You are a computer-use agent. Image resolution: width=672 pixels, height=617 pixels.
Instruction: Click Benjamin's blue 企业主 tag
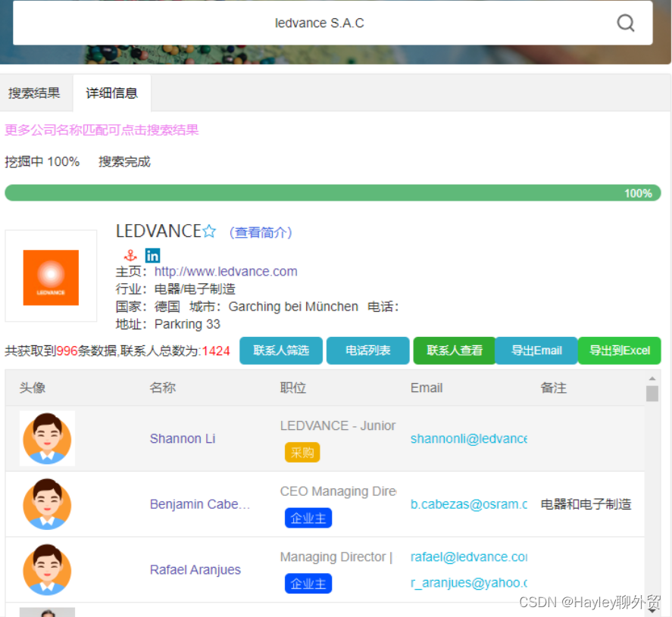(308, 518)
